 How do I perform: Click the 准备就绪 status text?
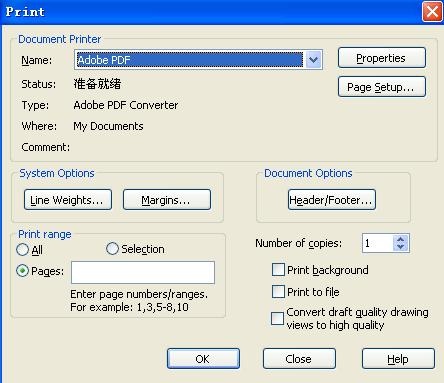[97, 84]
